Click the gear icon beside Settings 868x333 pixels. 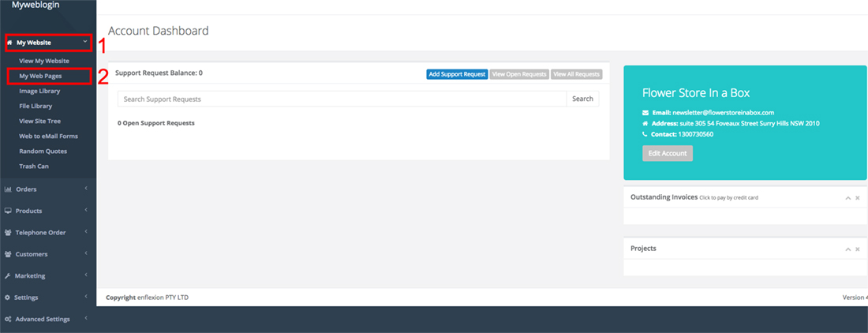(x=8, y=297)
